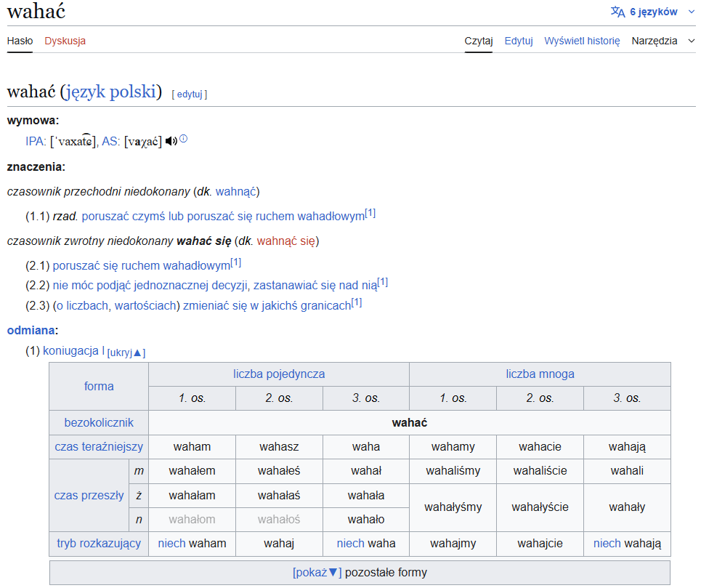The width and height of the screenshot is (701, 588).
Task: Open the język polski link
Action: (110, 92)
